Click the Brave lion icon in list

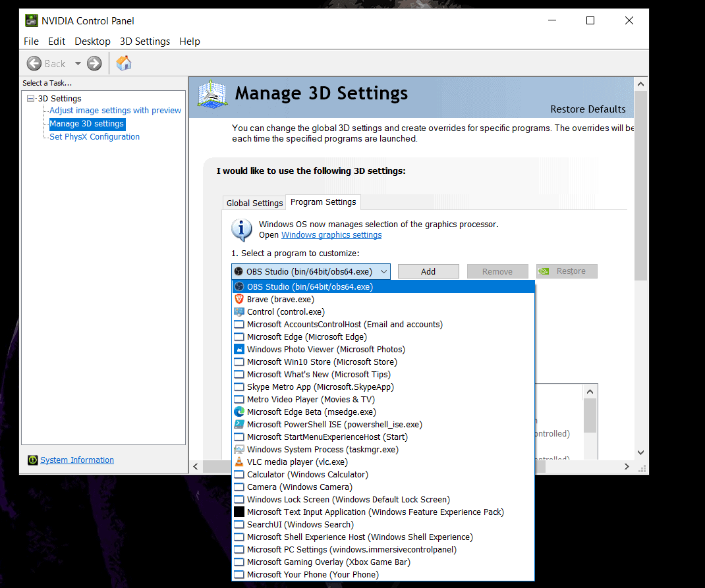click(239, 299)
